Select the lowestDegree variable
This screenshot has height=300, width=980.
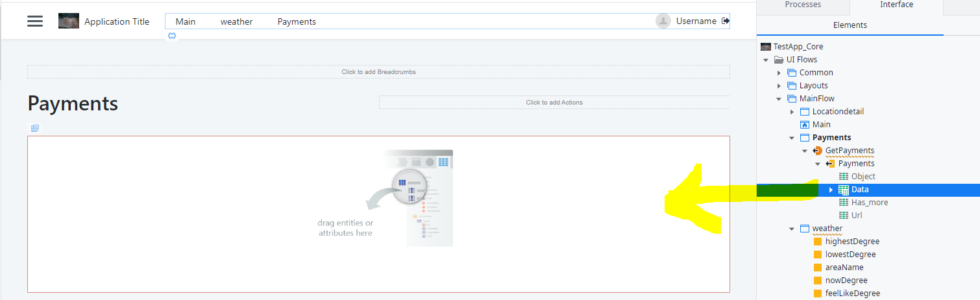click(851, 255)
